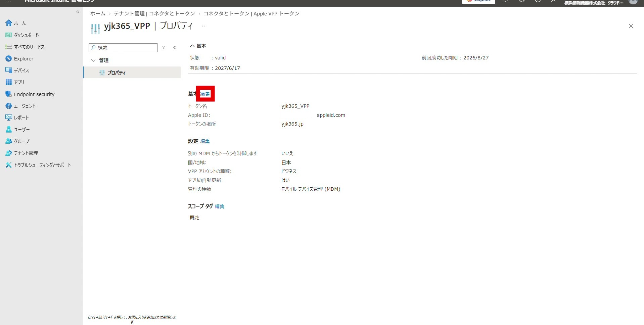Click the country value 日本
The image size is (644, 325).
coord(286,162)
